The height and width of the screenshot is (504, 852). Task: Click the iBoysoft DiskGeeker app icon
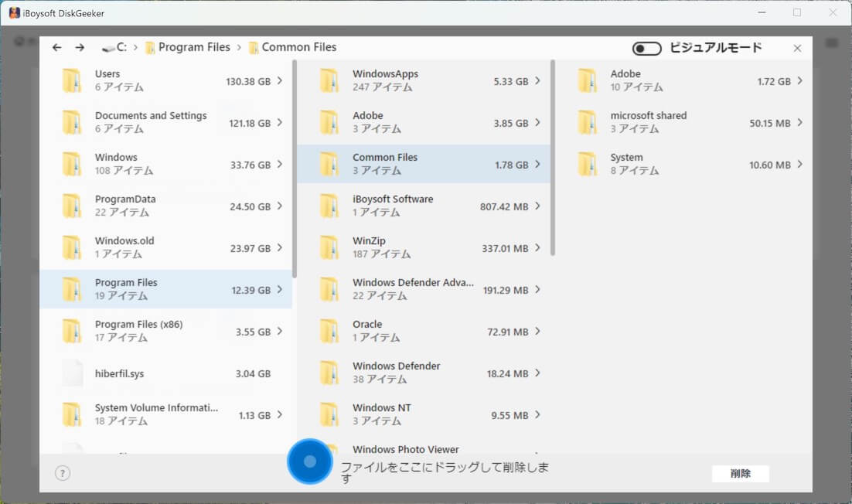point(15,13)
